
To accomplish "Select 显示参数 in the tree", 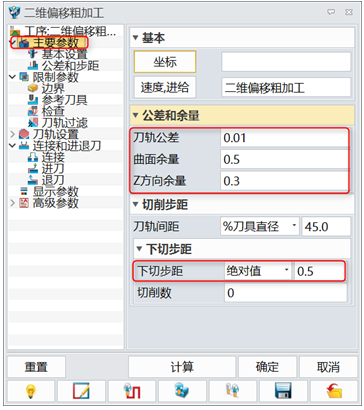I will point(55,191).
